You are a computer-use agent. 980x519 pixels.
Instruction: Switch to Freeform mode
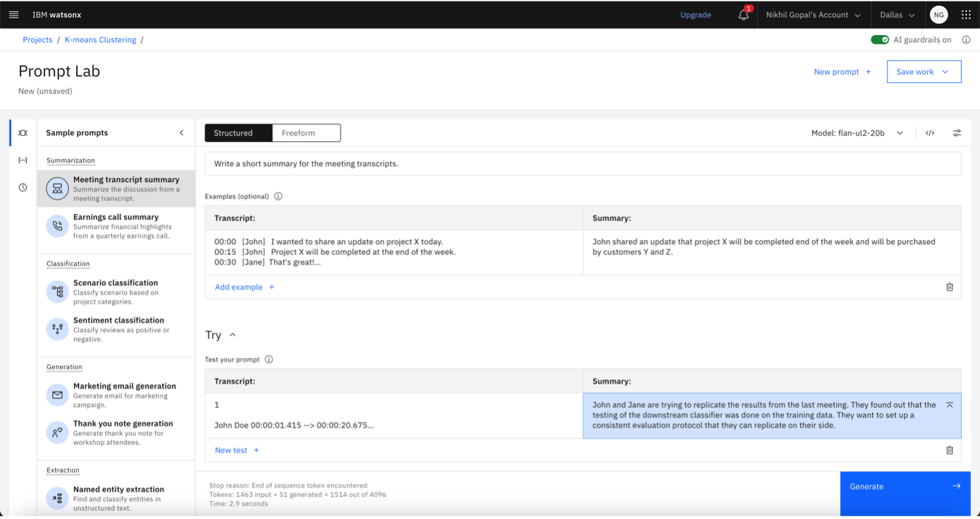tap(306, 133)
